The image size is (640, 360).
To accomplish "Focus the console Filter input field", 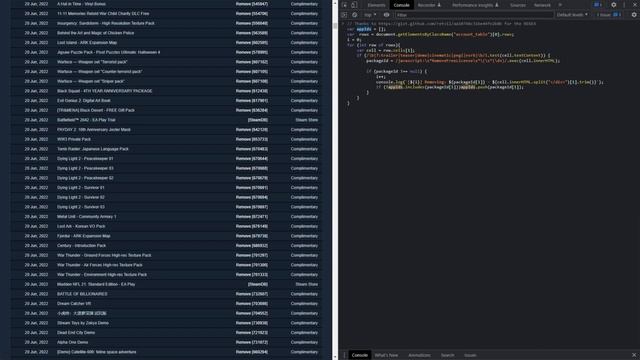I will (474, 15).
